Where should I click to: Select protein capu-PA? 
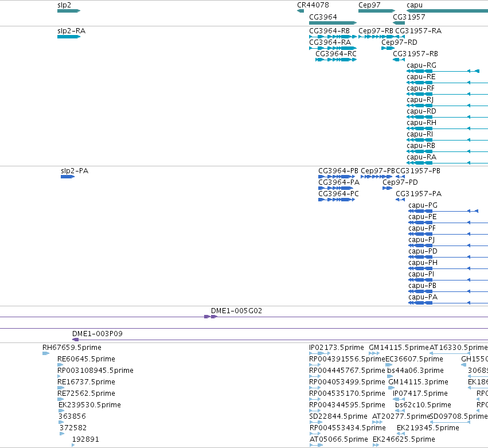(448, 303)
